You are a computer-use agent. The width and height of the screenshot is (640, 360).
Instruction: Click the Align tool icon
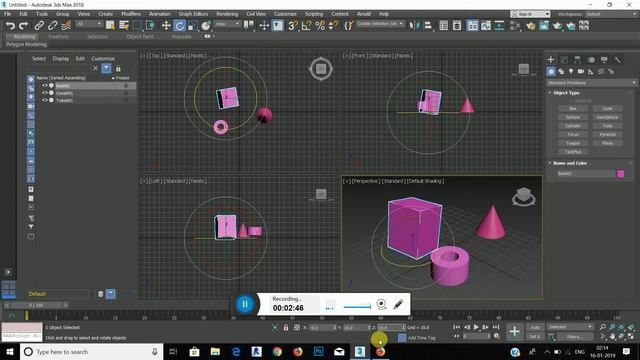coord(428,25)
